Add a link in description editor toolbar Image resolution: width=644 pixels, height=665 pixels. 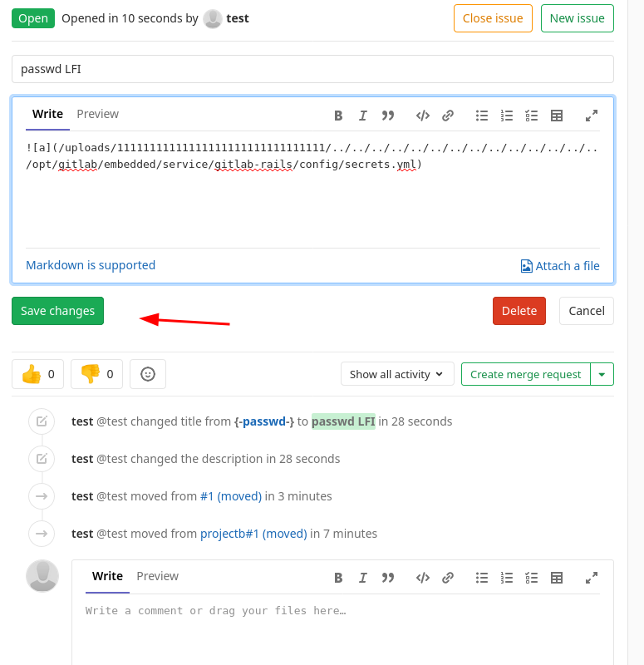click(x=447, y=116)
